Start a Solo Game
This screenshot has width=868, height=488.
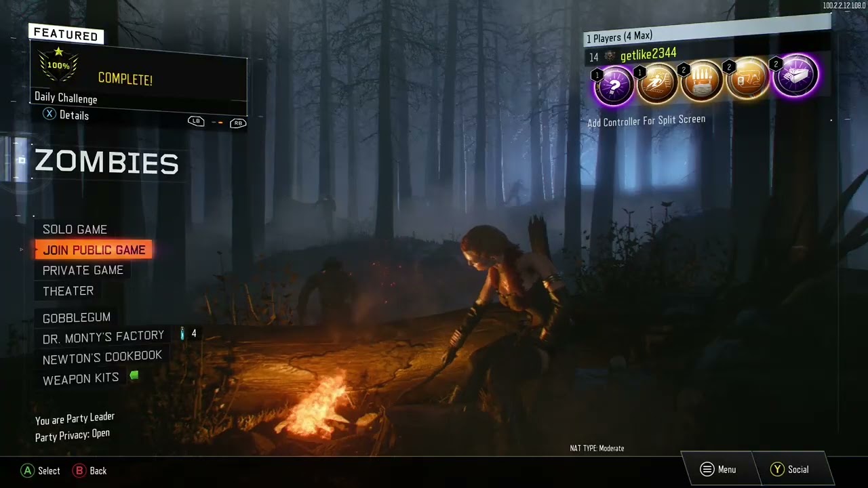tap(75, 230)
